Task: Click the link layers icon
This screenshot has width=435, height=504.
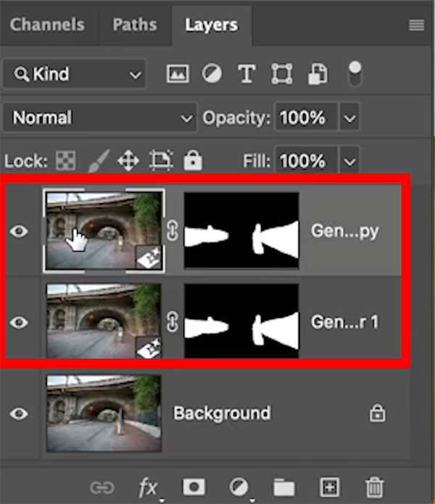Action: (x=101, y=487)
